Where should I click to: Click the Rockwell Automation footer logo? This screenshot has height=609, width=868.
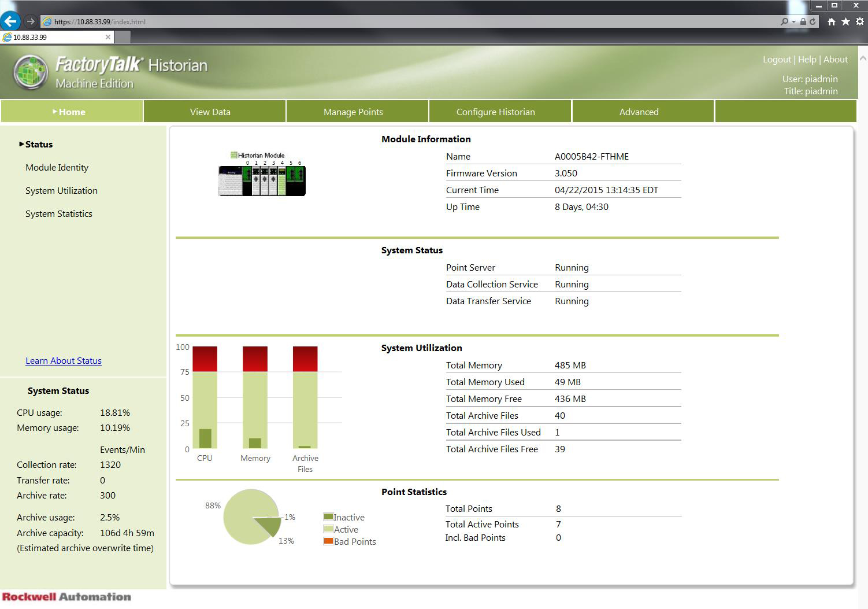coord(66,596)
